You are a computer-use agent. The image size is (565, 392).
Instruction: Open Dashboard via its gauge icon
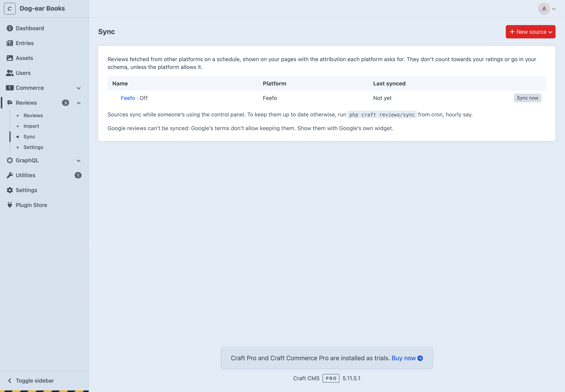10,28
